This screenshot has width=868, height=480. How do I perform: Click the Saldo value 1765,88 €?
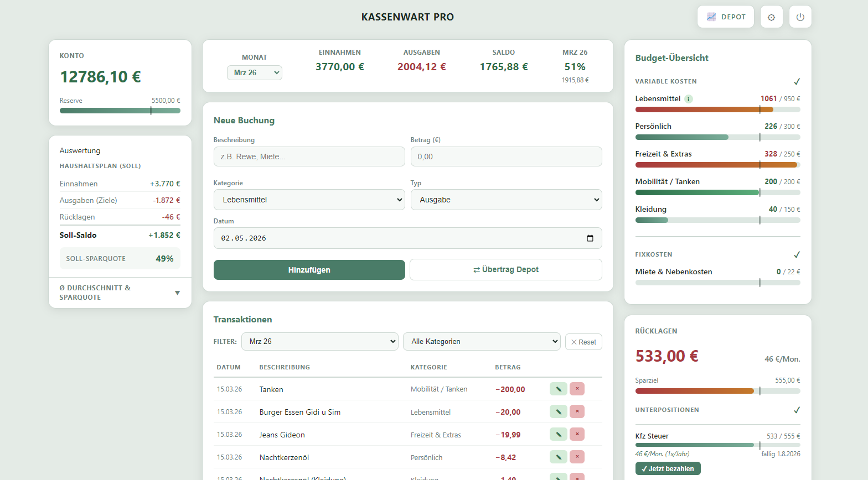(x=504, y=67)
